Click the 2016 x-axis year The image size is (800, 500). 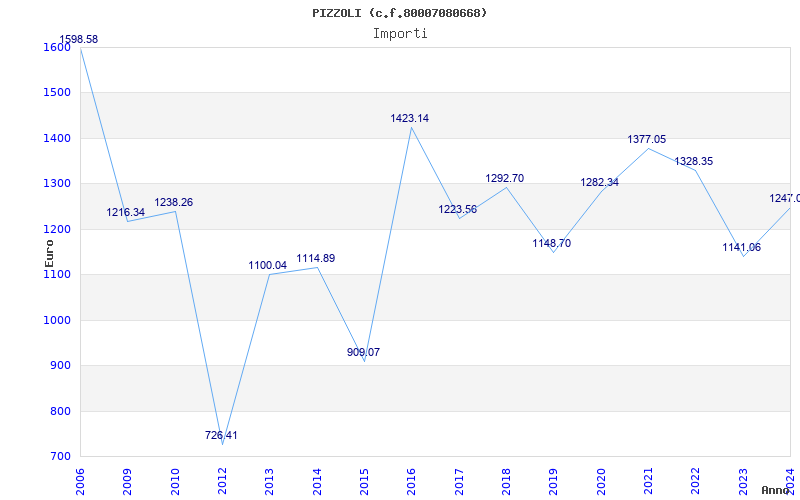coord(411,481)
